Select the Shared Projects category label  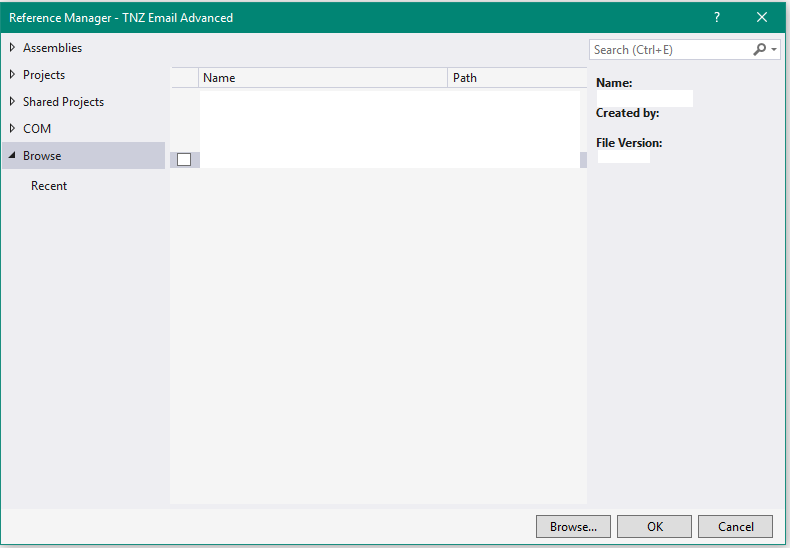(x=63, y=102)
